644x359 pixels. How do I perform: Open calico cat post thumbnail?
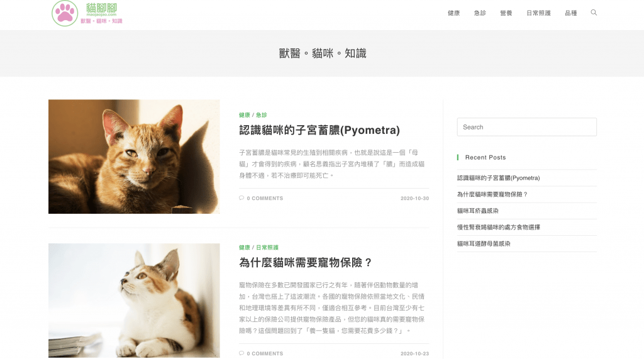coord(134,301)
